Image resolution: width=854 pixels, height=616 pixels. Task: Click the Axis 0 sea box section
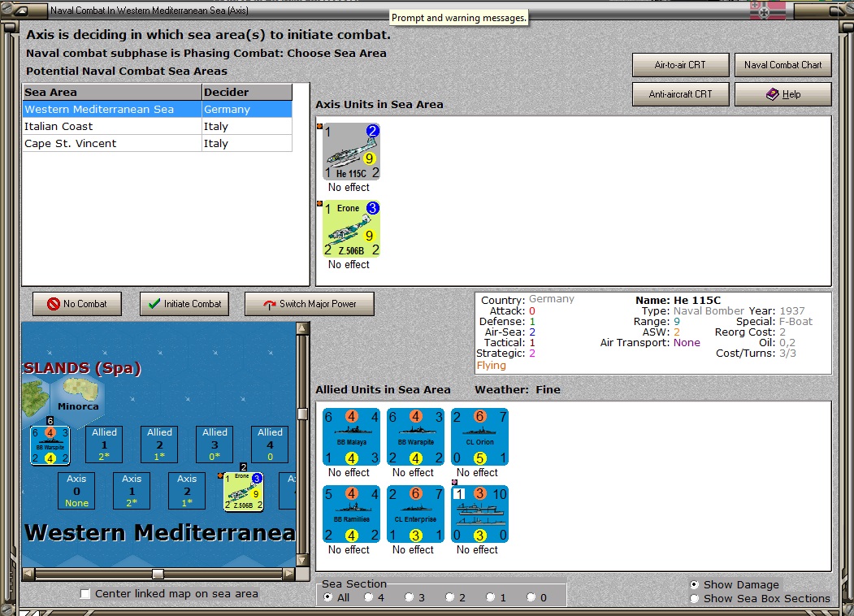click(76, 491)
